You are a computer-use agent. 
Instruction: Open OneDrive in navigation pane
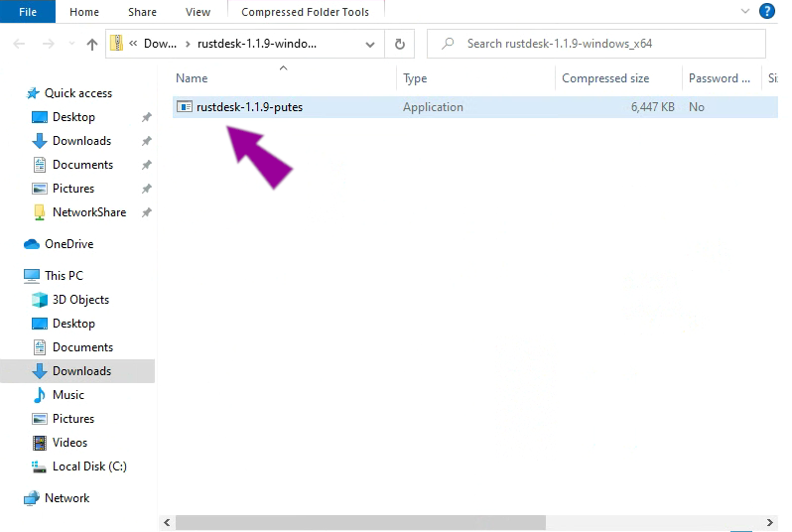(x=68, y=244)
